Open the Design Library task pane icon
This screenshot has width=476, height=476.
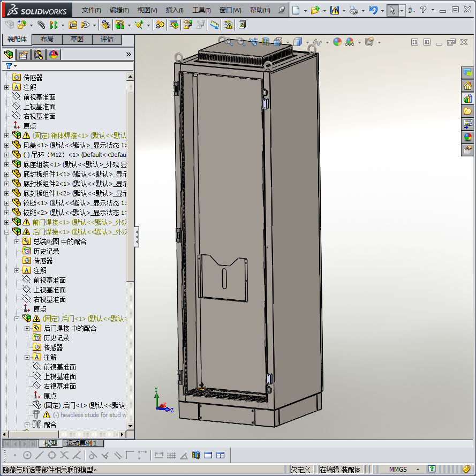(x=467, y=99)
